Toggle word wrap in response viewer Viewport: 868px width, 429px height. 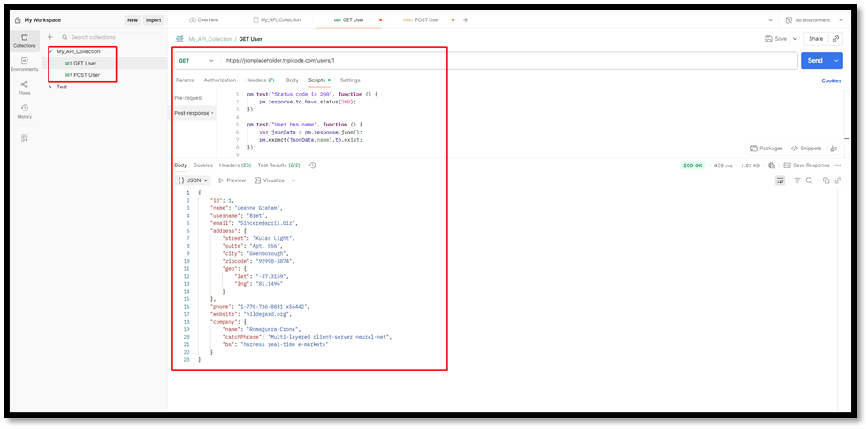pyautogui.click(x=780, y=180)
